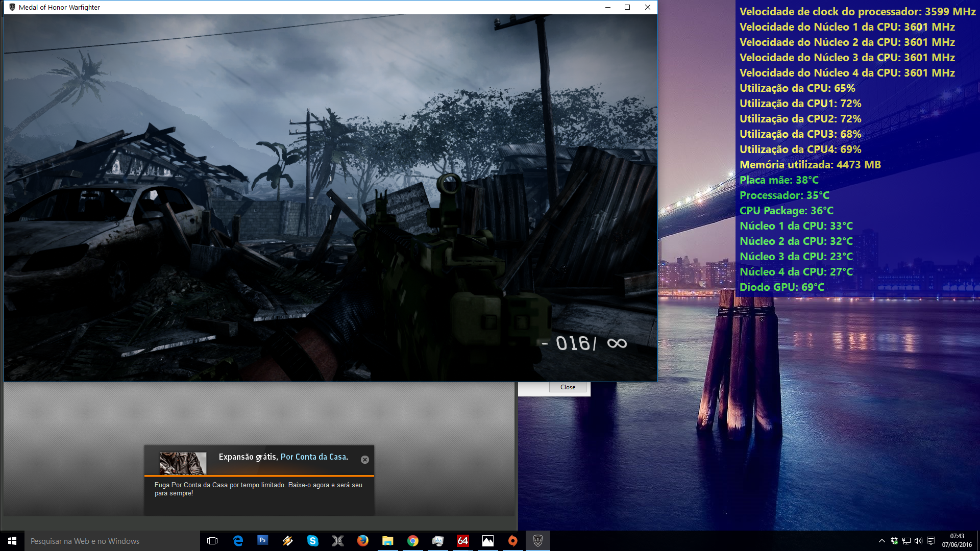Select Medal of Honor Warfighter taskbar icon

538,541
